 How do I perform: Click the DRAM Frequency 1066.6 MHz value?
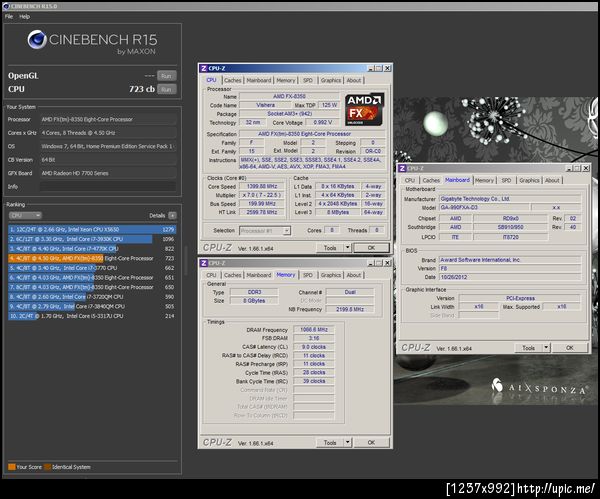[314, 329]
